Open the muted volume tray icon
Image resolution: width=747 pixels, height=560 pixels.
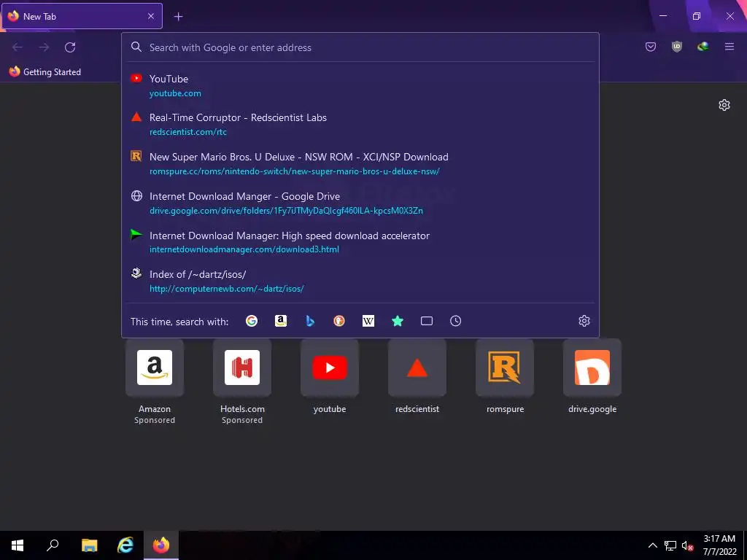[687, 545]
